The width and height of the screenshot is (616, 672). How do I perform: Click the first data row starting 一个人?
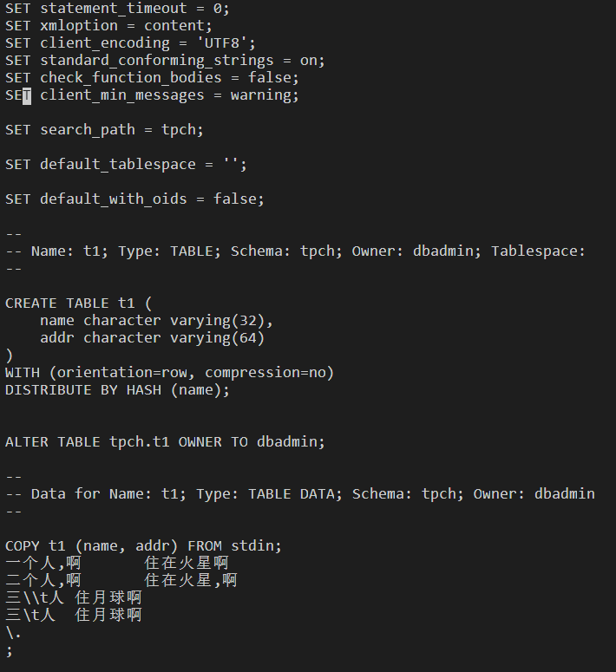(x=117, y=564)
